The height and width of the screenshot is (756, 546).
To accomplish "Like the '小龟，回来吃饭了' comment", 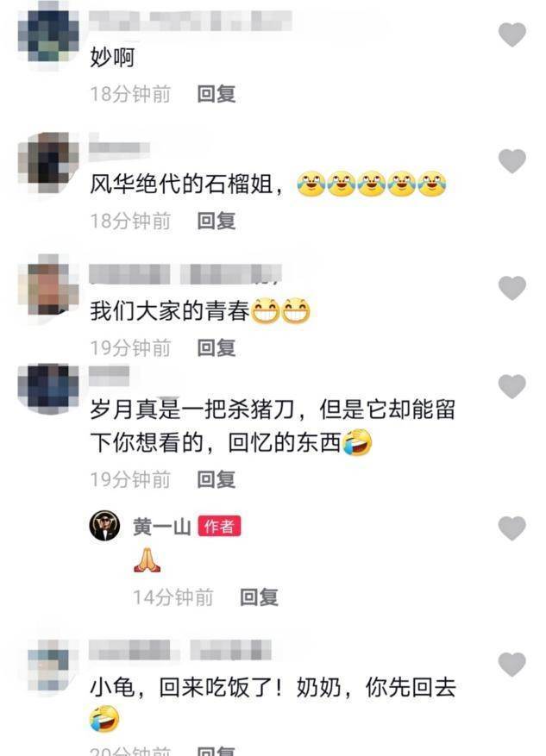I will [x=511, y=665].
